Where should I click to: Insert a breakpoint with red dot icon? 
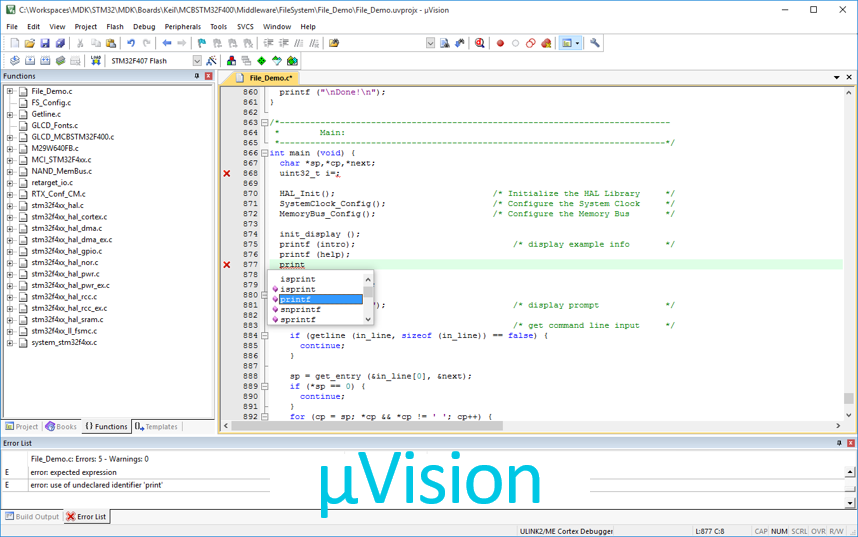(500, 43)
